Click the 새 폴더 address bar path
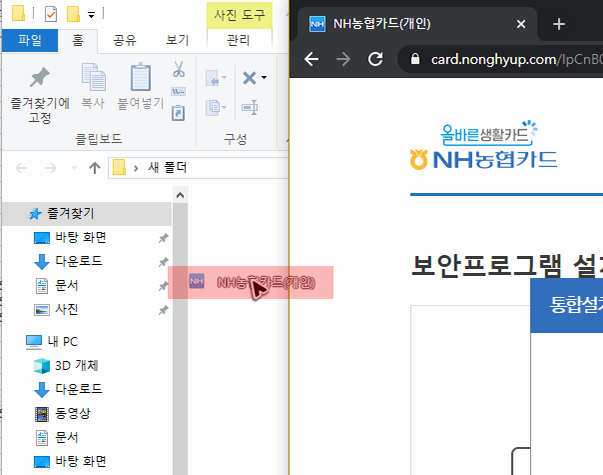 click(x=167, y=168)
